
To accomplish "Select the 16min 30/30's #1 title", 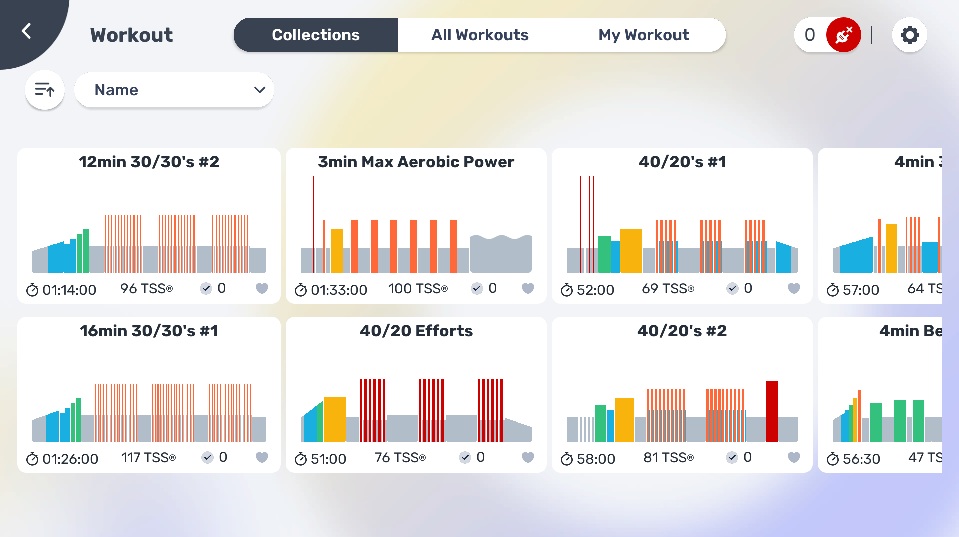I will pyautogui.click(x=149, y=330).
